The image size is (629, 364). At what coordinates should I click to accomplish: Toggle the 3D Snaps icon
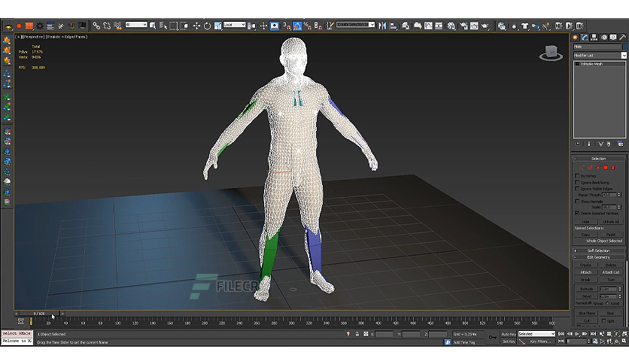(287, 26)
